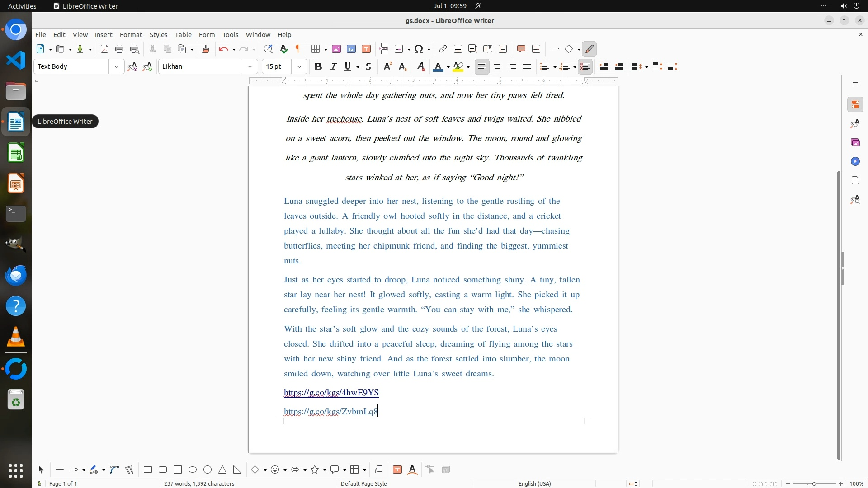Viewport: 868px width, 488px height.
Task: Open LibreOffice Calc from the dock
Action: (x=16, y=153)
